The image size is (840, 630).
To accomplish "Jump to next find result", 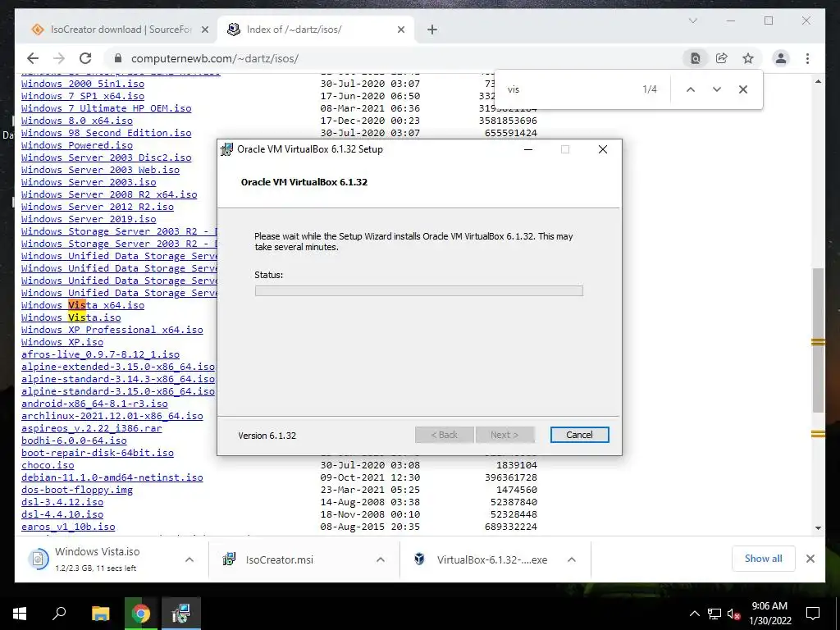I will click(x=717, y=89).
